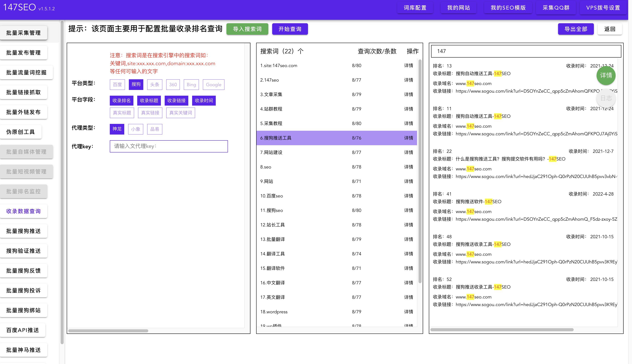Open 词库配置 in the top bar
The image size is (632, 364).
[x=415, y=8]
